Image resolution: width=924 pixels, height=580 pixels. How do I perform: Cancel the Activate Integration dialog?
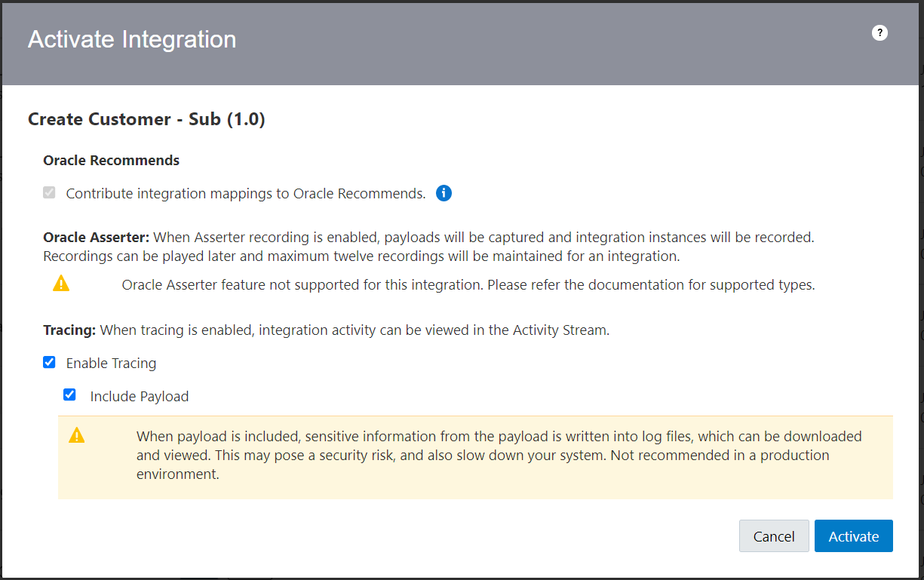click(774, 536)
